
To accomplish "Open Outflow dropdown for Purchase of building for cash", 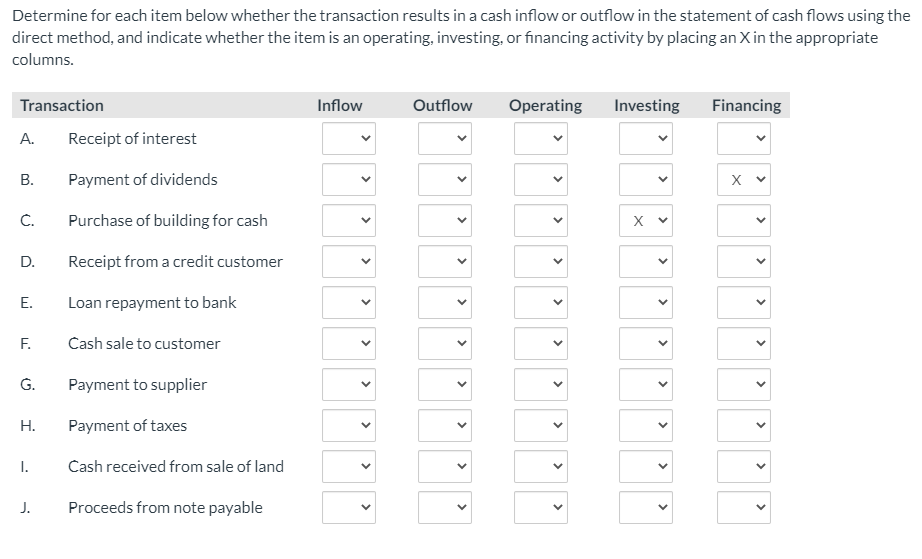I will pyautogui.click(x=444, y=221).
